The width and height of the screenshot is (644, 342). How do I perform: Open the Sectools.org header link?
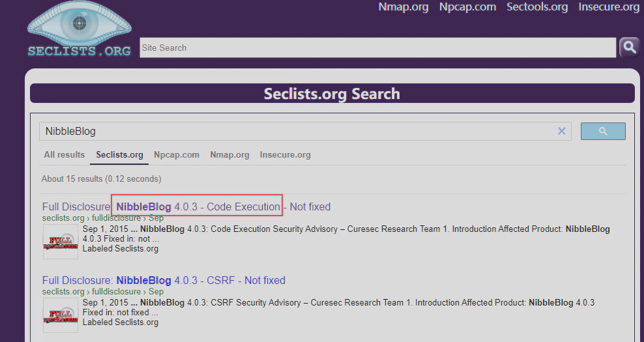click(537, 7)
